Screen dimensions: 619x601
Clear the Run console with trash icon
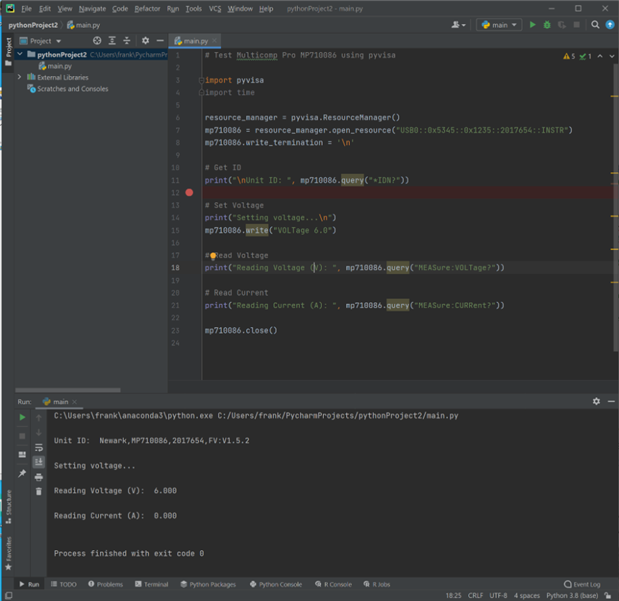39,491
